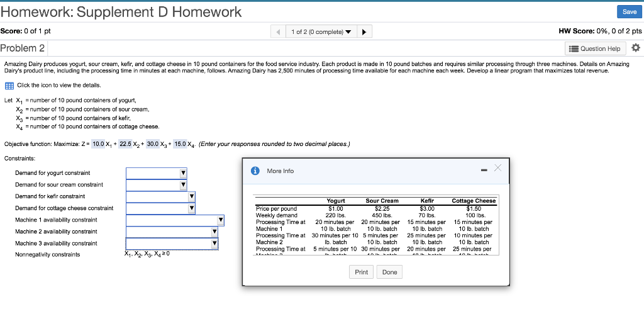Go to previous question arrow
The height and width of the screenshot is (309, 644).
(279, 31)
